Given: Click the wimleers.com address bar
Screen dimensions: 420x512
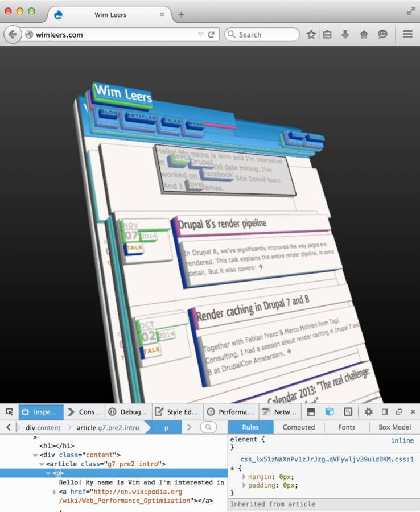Looking at the screenshot, I should click(111, 35).
